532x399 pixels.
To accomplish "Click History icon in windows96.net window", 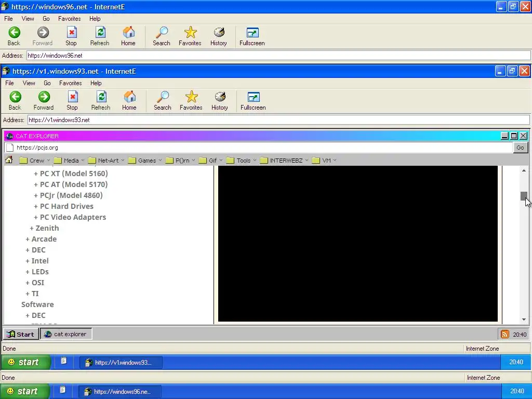I will (219, 33).
